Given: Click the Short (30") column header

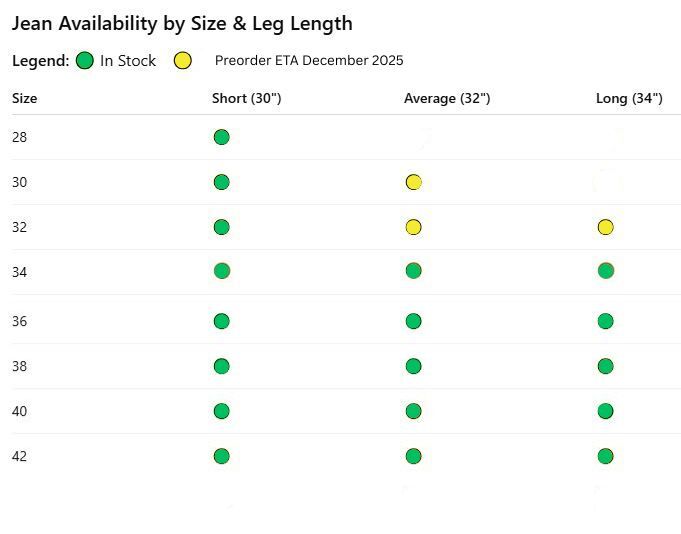Looking at the screenshot, I should point(246,98).
